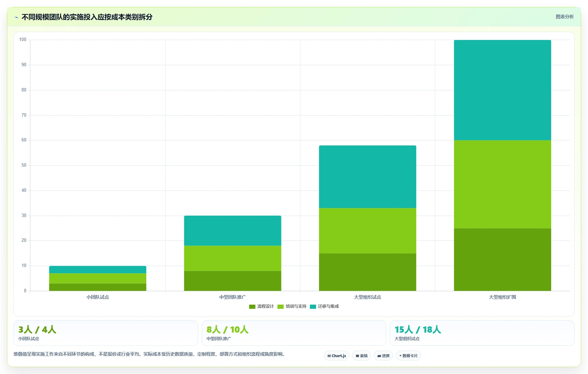Screen dimensions: 588x374
Task: Select the 数据卡片 chip
Action: (408, 356)
